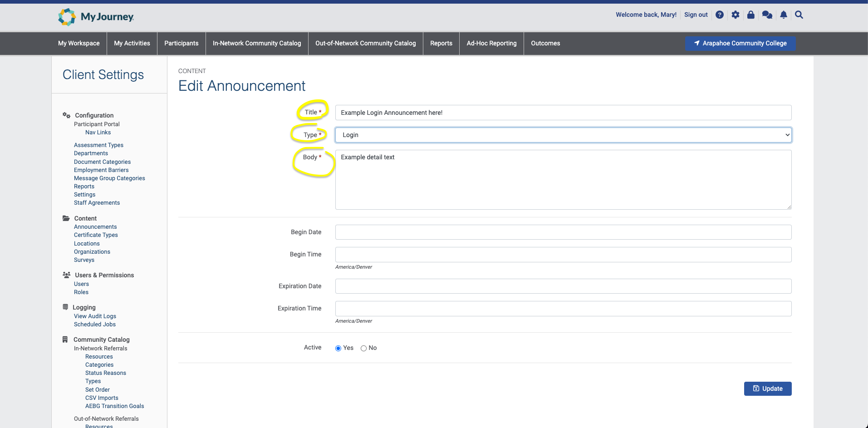Select No for Active
Viewport: 868px width, 428px height.
coord(363,348)
